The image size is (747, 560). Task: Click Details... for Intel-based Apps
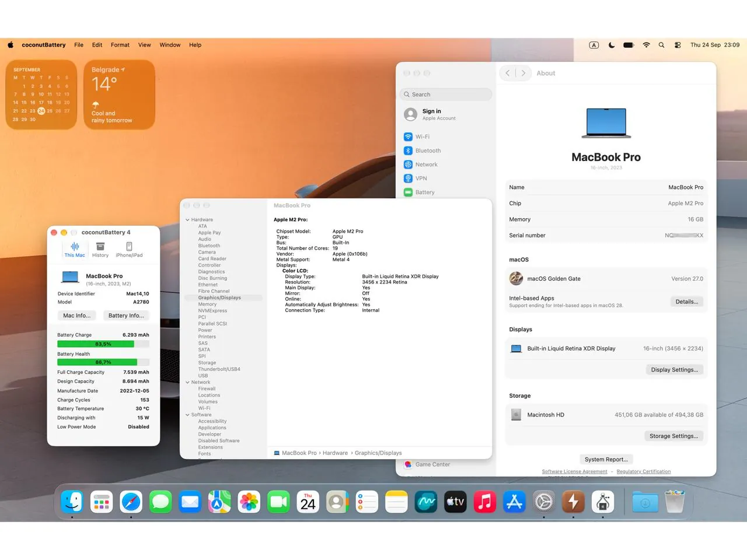click(687, 302)
